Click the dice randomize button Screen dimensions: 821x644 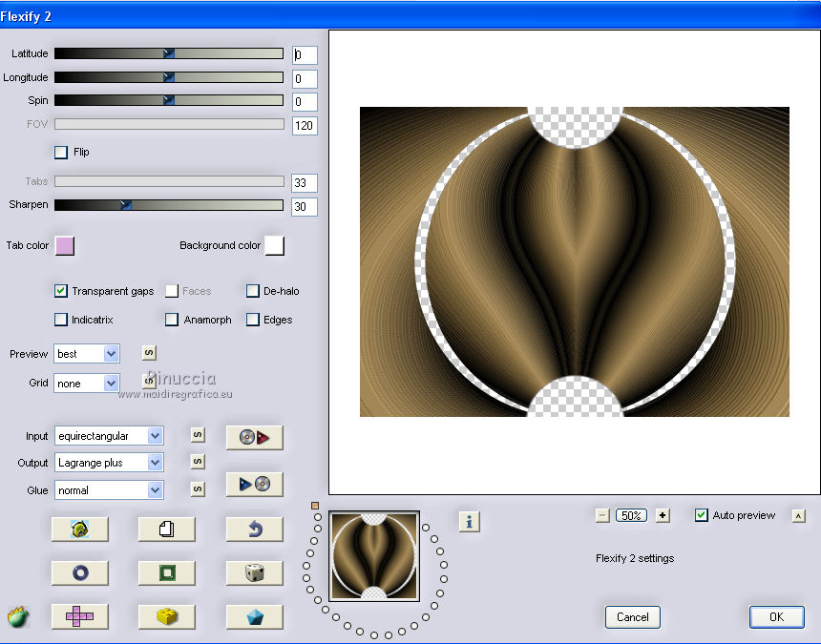pyautogui.click(x=254, y=572)
